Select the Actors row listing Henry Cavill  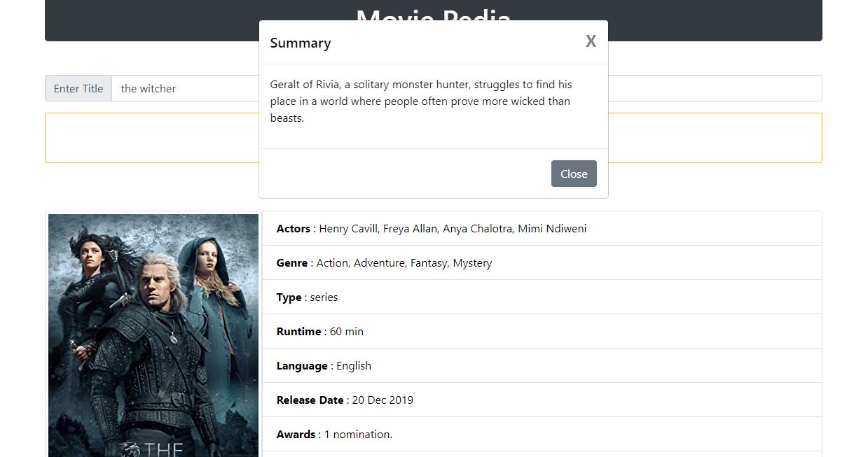click(x=542, y=228)
